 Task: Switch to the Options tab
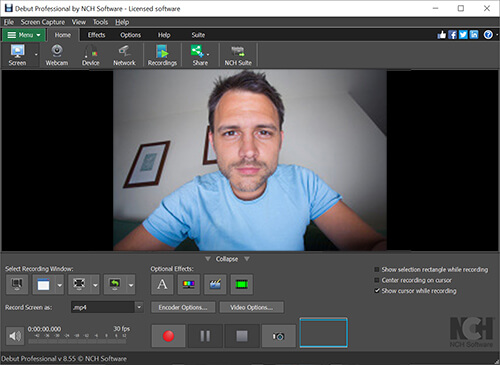click(x=130, y=35)
